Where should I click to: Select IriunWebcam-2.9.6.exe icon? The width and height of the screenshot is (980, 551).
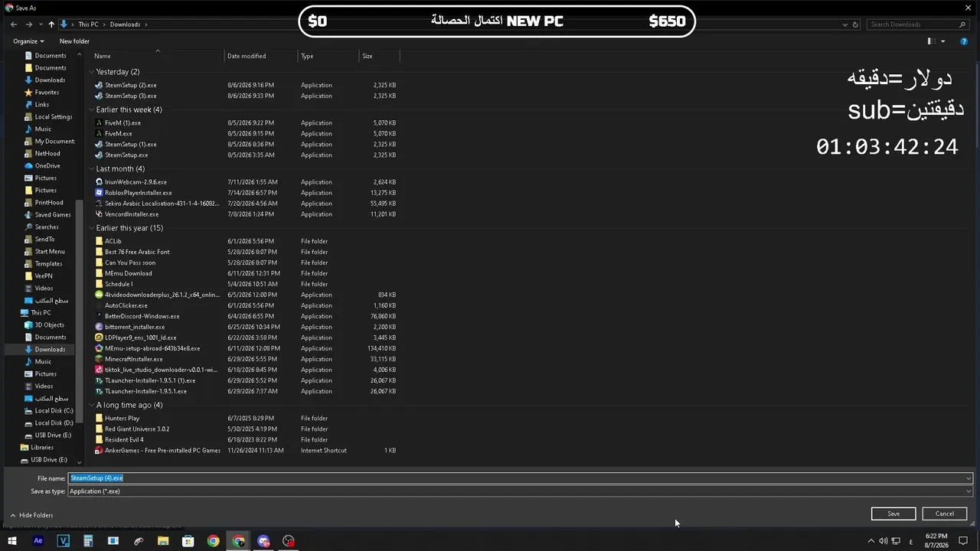(x=99, y=182)
